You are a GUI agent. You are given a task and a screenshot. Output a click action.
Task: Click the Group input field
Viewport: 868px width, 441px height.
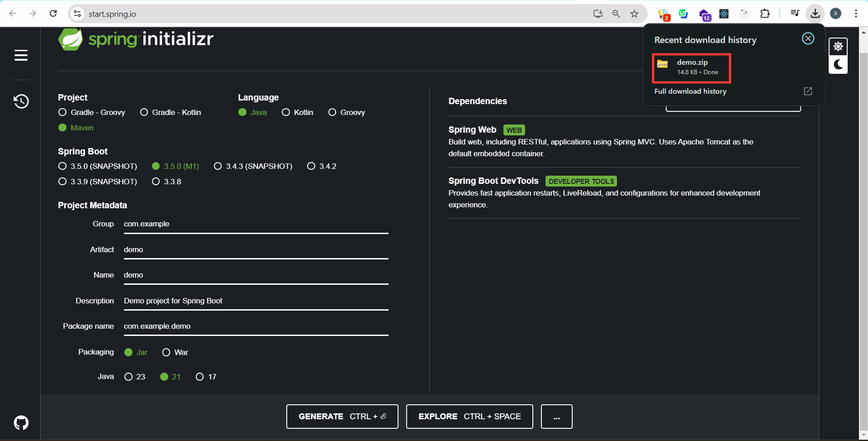coord(256,224)
